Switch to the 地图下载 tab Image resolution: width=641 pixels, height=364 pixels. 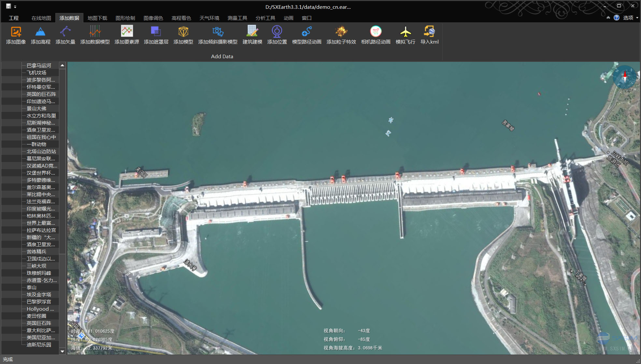pyautogui.click(x=97, y=18)
